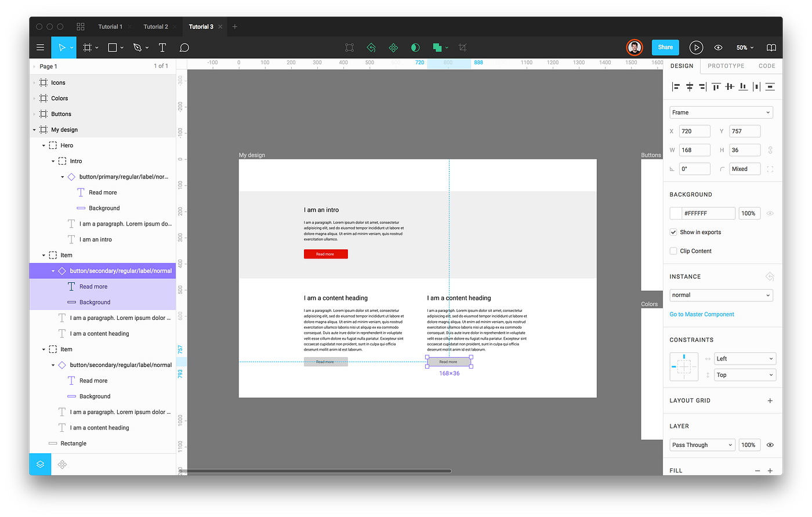
Task: Toggle constrain proportions lock
Action: [x=770, y=150]
